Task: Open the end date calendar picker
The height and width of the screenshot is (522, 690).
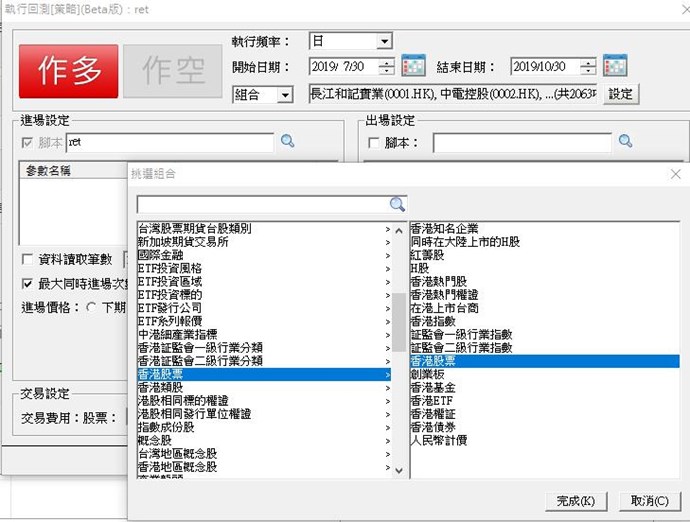Action: pos(615,67)
